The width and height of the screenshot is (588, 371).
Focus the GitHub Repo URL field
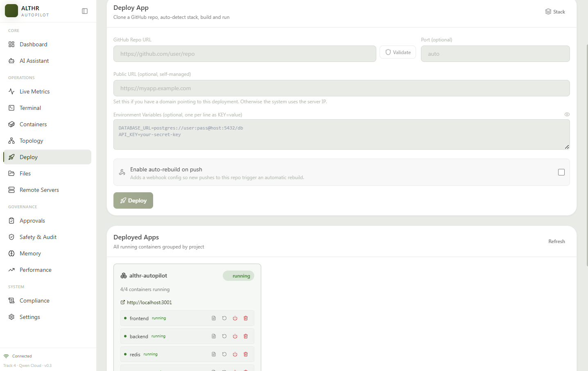coord(245,54)
